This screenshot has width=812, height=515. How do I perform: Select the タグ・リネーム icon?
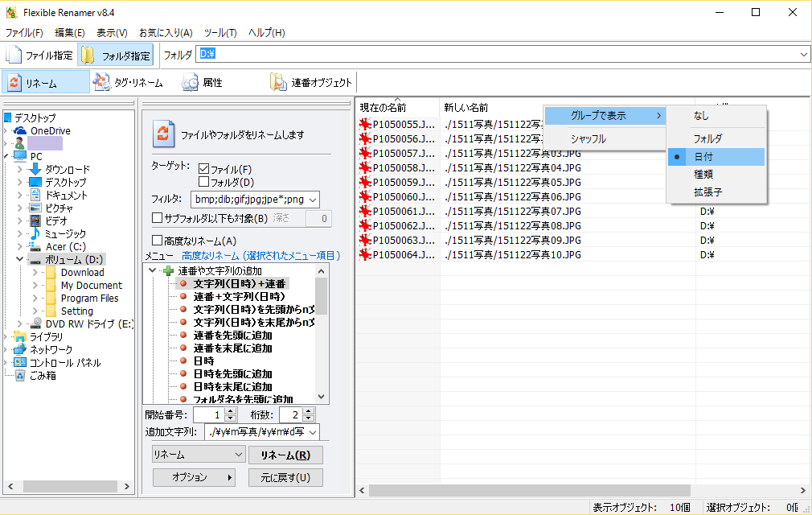(101, 82)
